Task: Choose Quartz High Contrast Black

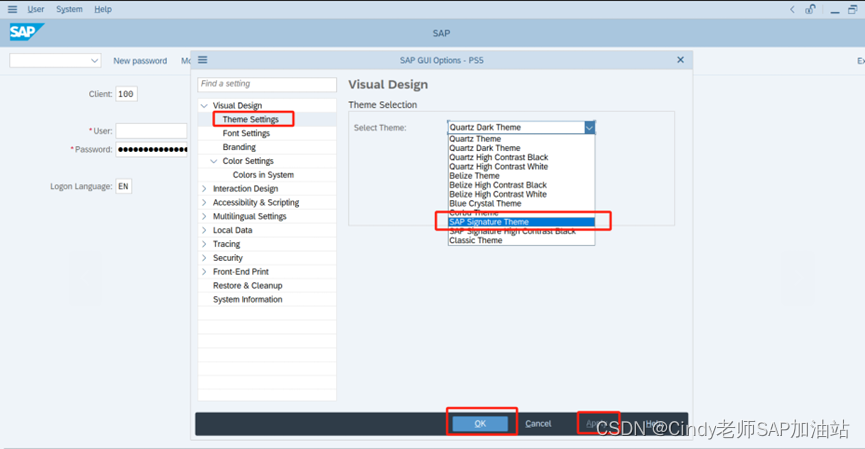Action: [x=521, y=157]
